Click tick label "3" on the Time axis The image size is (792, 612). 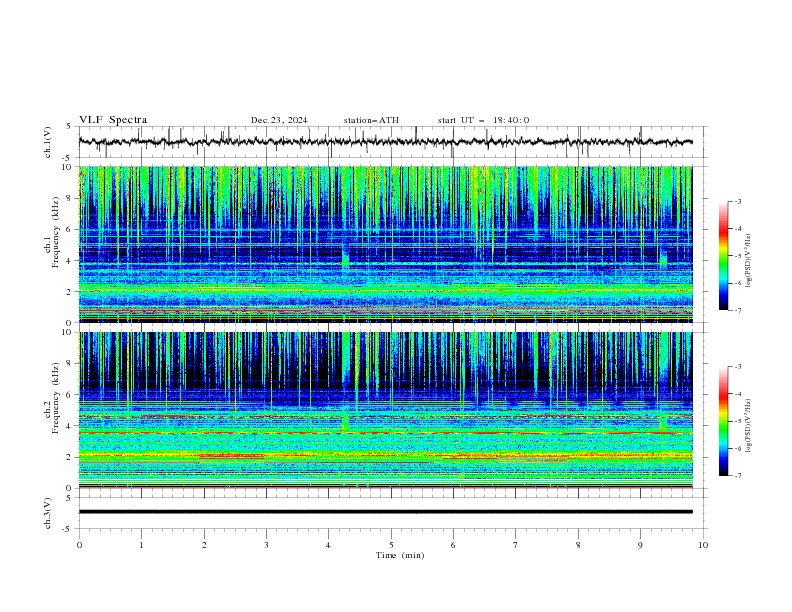[266, 545]
